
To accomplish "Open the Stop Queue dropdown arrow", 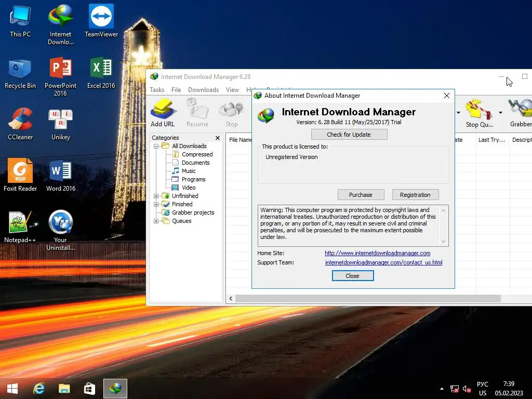I will click(x=500, y=113).
